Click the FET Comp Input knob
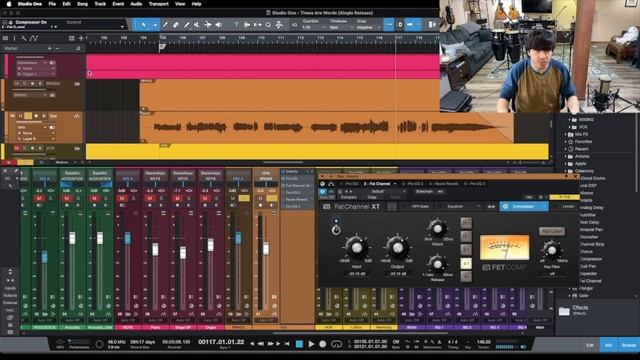 pos(356,247)
